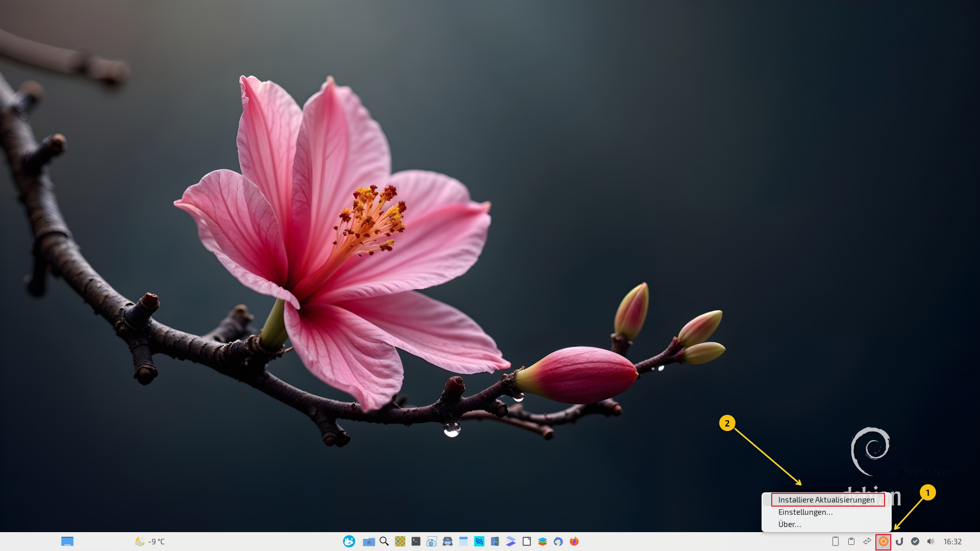Click the show desktop panel icon
Image resolution: width=980 pixels, height=551 pixels.
pyautogui.click(x=67, y=541)
